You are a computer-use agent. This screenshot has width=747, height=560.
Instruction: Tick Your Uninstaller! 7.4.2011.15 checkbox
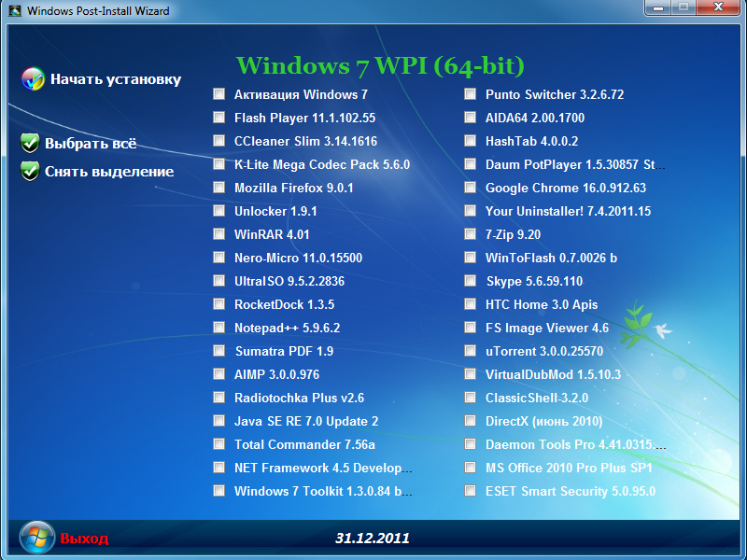pyautogui.click(x=471, y=211)
